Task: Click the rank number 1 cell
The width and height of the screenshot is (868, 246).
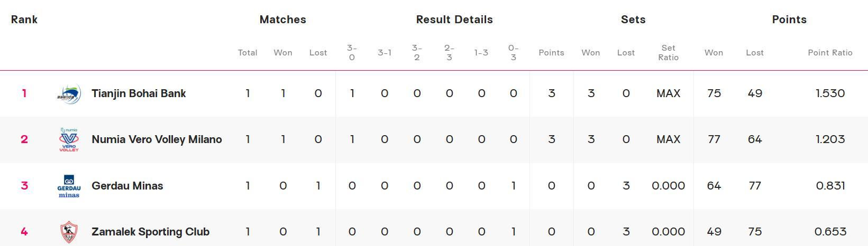Action: 24,93
